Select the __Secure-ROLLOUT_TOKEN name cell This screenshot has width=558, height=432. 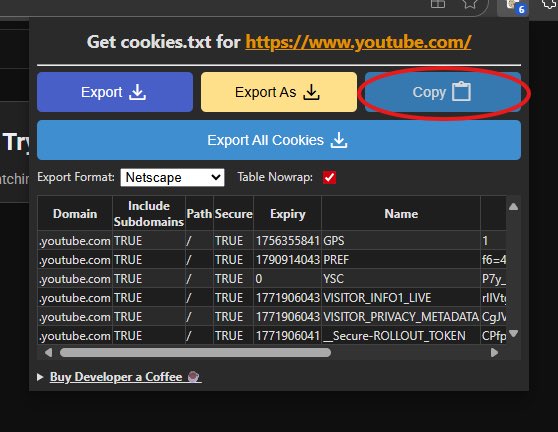(401, 336)
